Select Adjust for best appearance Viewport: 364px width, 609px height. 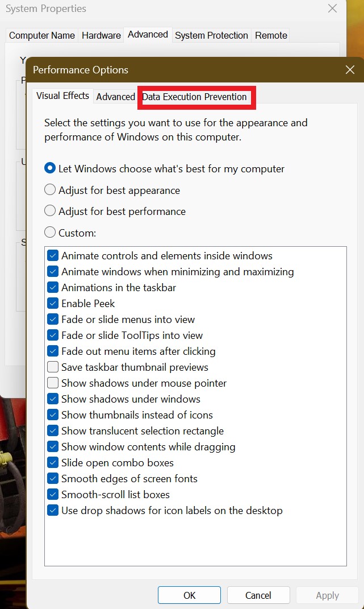click(50, 190)
